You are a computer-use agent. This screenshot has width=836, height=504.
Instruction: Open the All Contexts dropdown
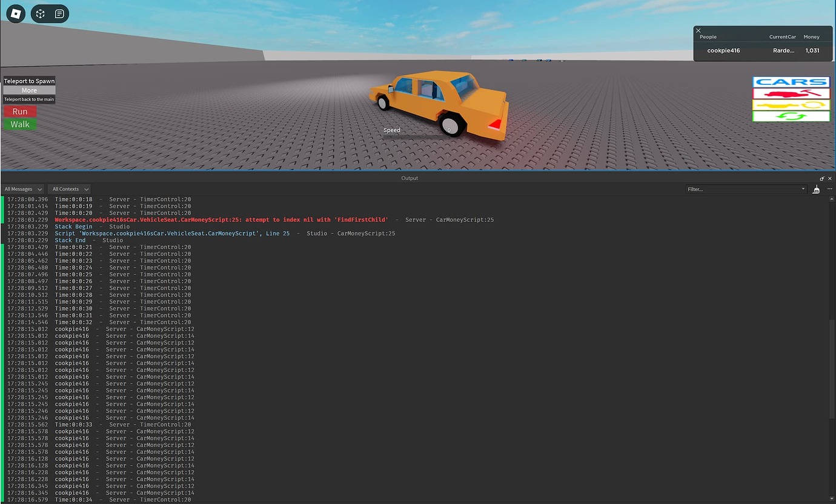[x=69, y=188]
